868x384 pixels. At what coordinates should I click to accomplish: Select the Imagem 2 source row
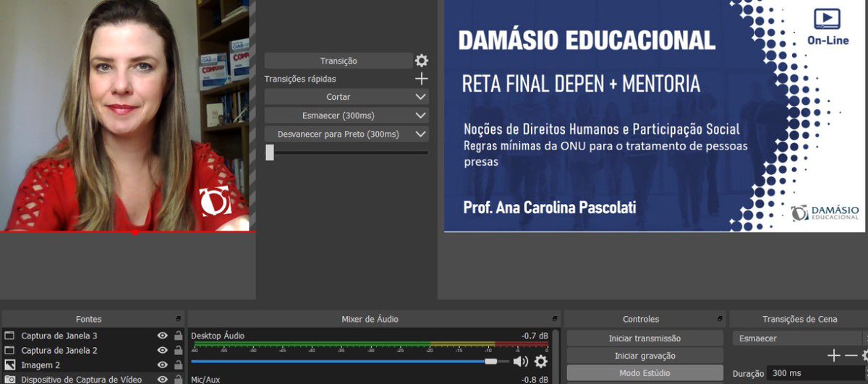point(93,364)
